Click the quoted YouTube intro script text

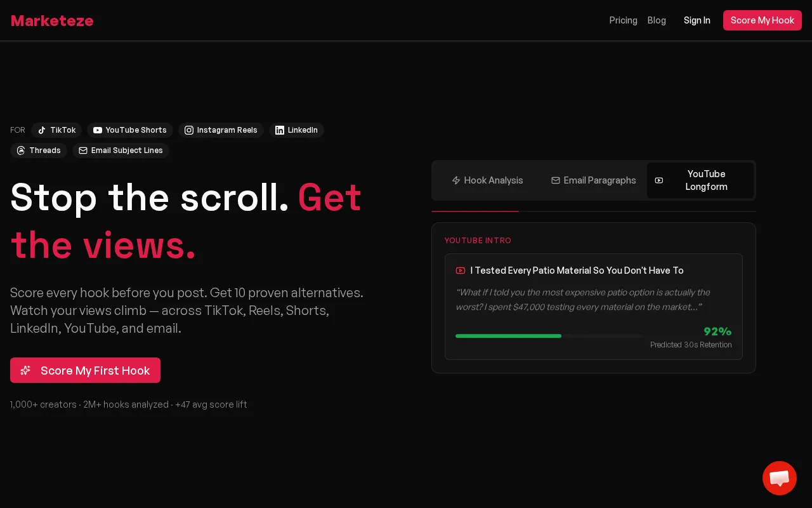coord(582,300)
